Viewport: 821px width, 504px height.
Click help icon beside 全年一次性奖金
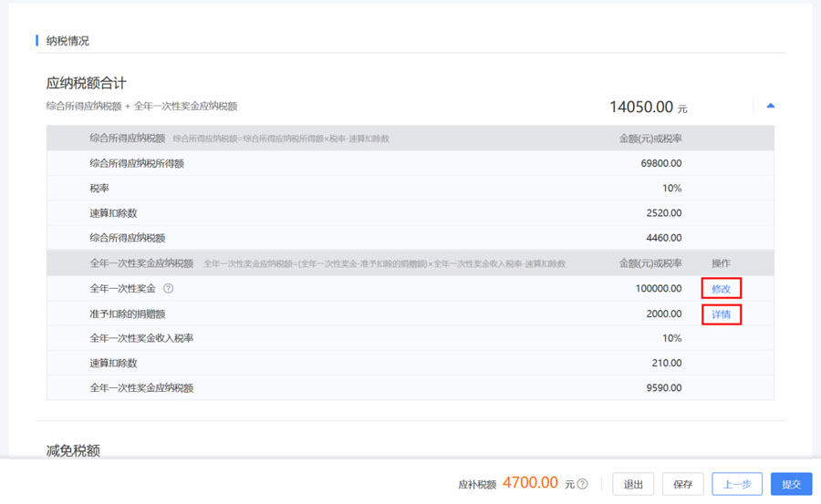pos(168,289)
